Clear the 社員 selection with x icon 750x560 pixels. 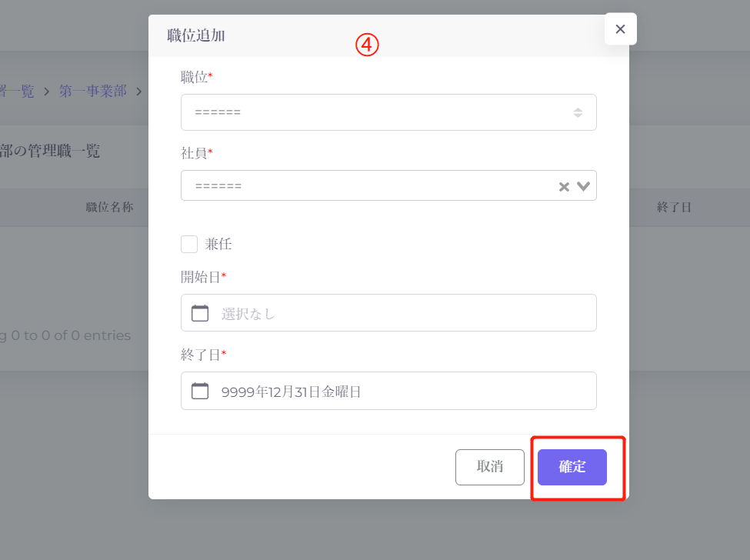(x=564, y=186)
